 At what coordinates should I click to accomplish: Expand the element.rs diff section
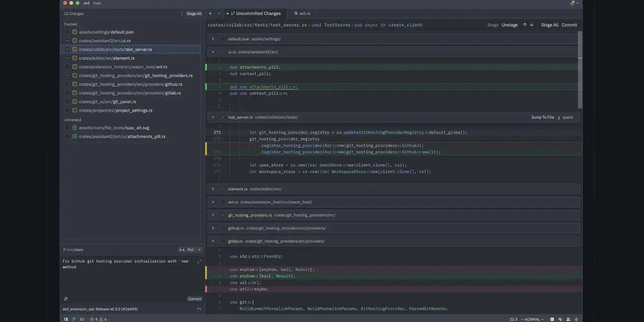coord(213,189)
